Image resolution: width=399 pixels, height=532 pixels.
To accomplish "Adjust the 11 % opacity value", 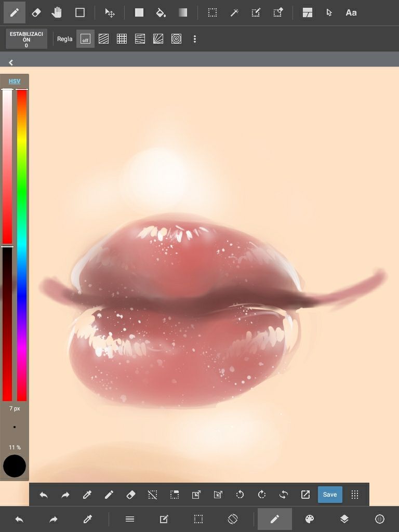I will [15, 447].
